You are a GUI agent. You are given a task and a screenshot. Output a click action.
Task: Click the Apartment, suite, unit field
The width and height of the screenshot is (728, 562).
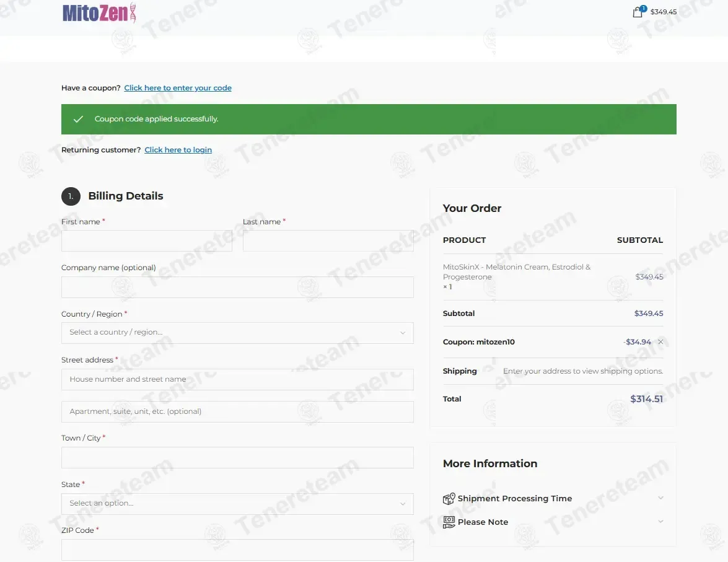[x=237, y=411]
